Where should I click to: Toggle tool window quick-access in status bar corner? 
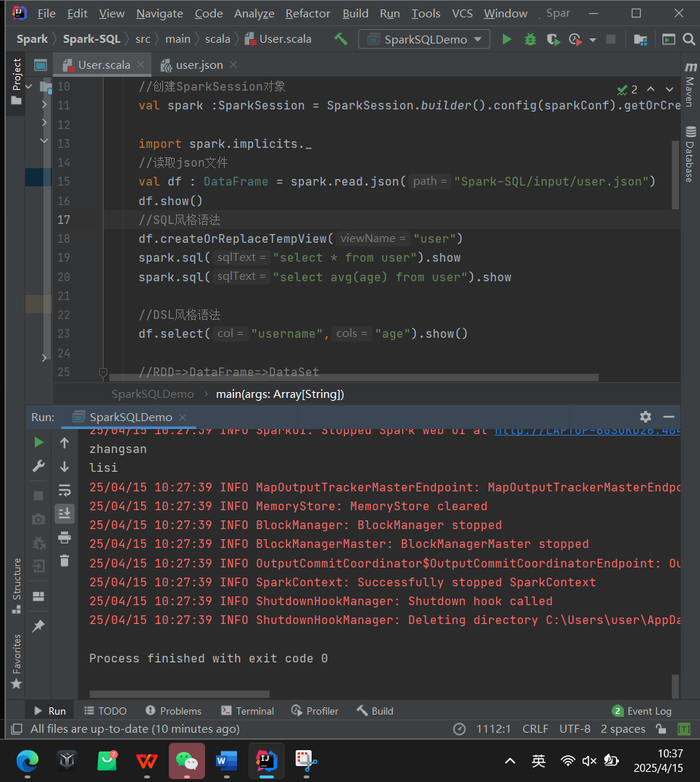click(x=17, y=729)
